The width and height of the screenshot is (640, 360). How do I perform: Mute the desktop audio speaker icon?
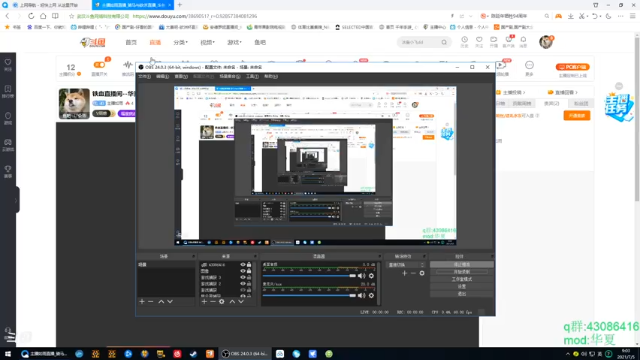(x=362, y=276)
